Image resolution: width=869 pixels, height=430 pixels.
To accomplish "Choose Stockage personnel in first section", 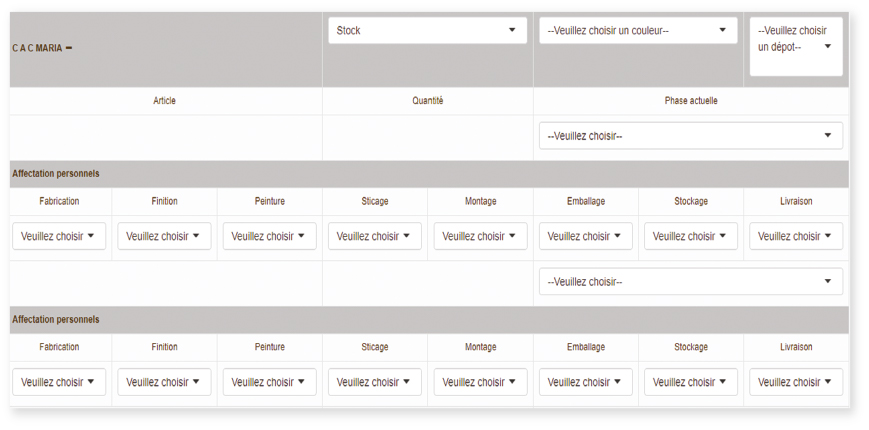I will [691, 236].
